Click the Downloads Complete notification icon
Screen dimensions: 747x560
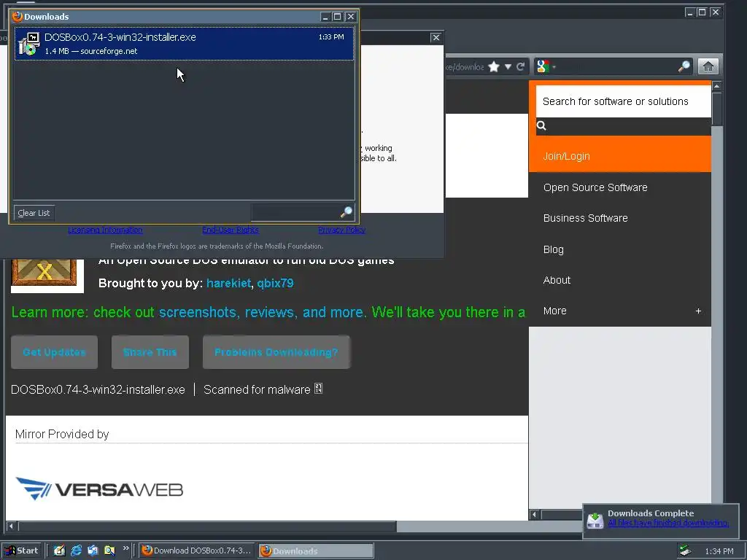(x=595, y=521)
